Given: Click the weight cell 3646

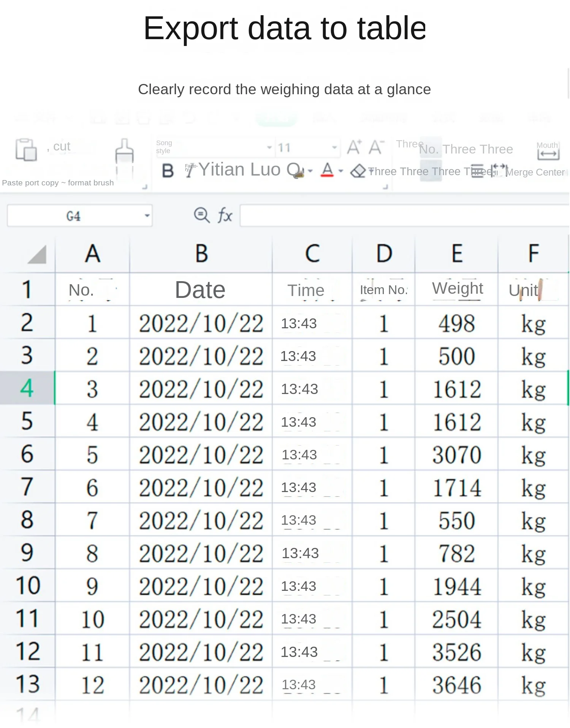Looking at the screenshot, I should tap(457, 685).
